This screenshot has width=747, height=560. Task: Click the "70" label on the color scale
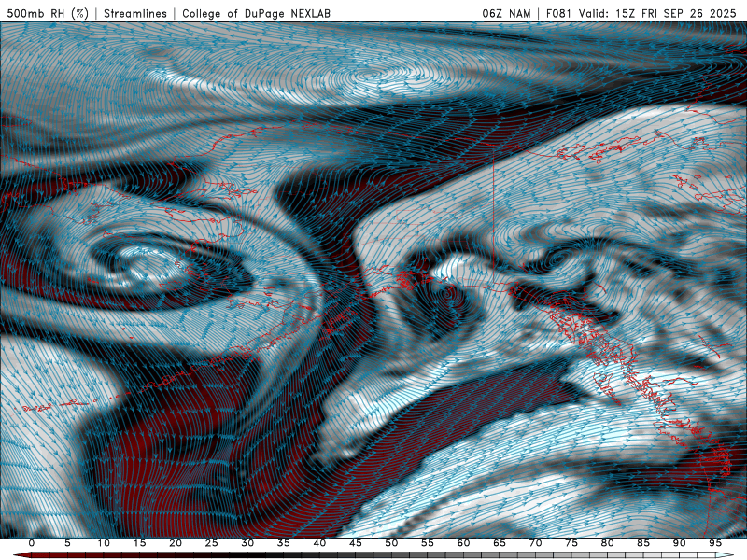coord(535,543)
